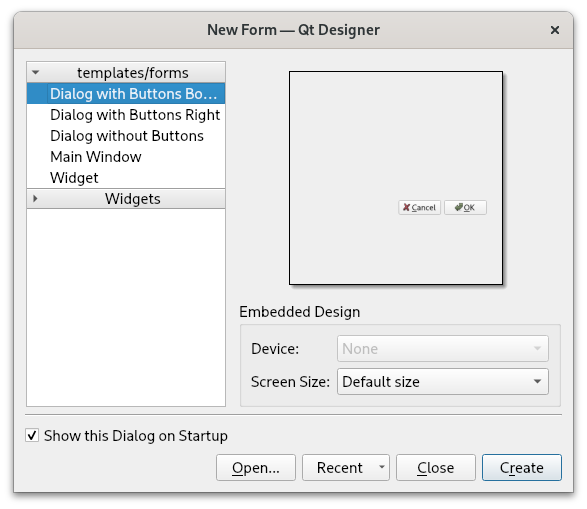Open the Device combo box
The image size is (587, 509).
click(x=443, y=348)
